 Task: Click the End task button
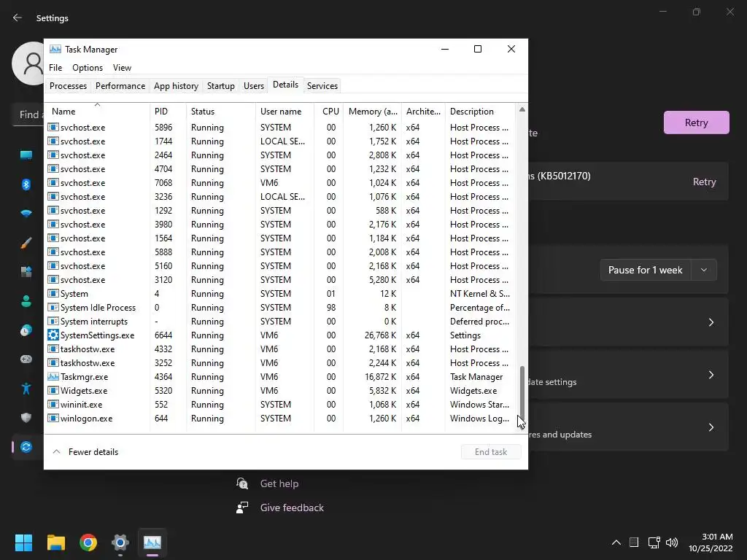click(491, 452)
